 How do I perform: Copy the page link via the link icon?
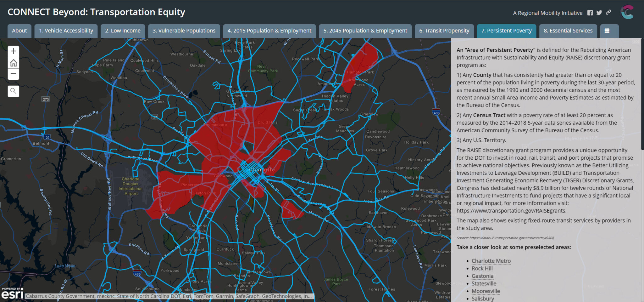[x=608, y=13]
